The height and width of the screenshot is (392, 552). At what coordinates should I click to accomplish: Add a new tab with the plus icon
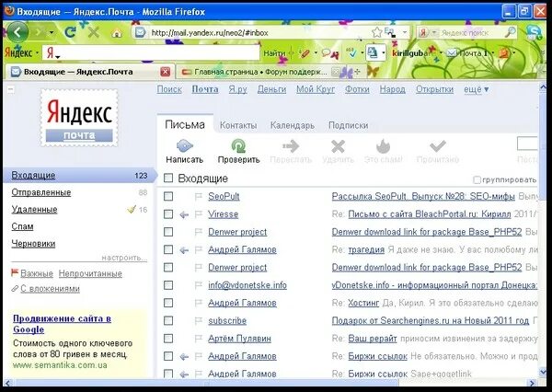click(x=358, y=72)
